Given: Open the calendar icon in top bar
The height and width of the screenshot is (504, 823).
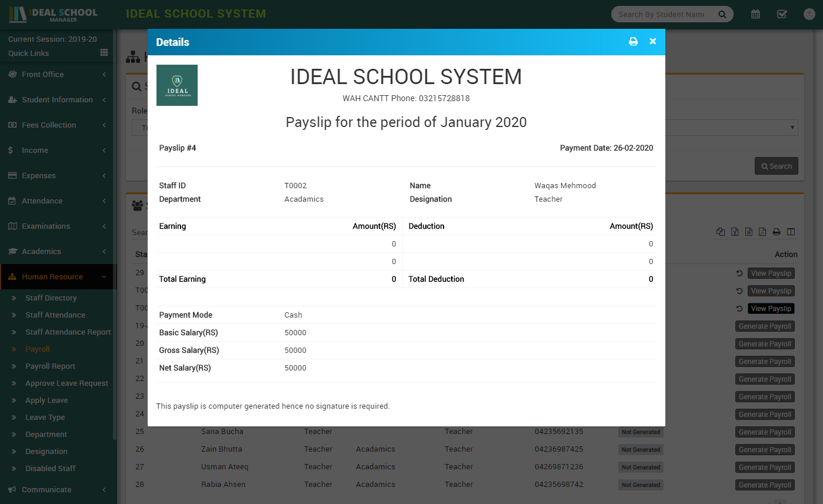Looking at the screenshot, I should (x=755, y=14).
